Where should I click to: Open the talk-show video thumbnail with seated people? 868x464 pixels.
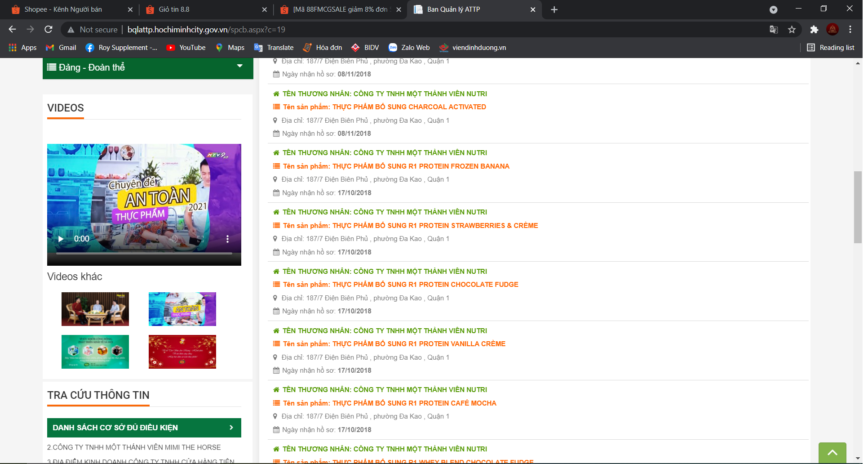point(95,309)
